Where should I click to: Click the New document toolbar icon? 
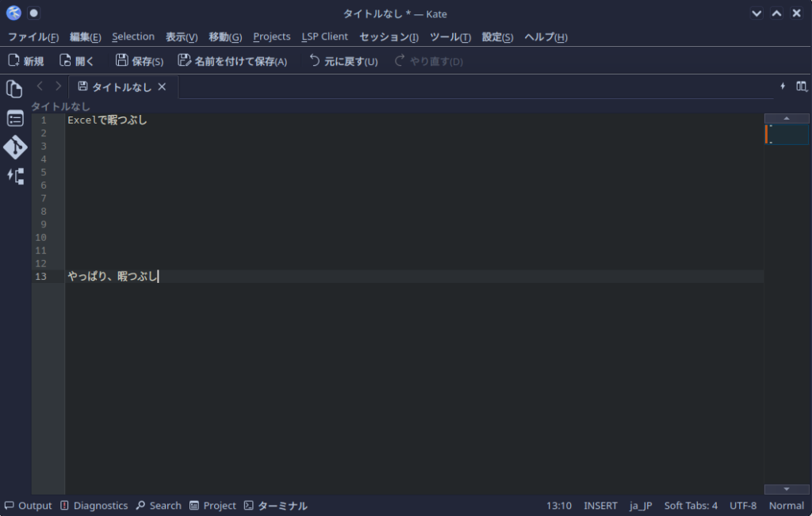click(13, 60)
